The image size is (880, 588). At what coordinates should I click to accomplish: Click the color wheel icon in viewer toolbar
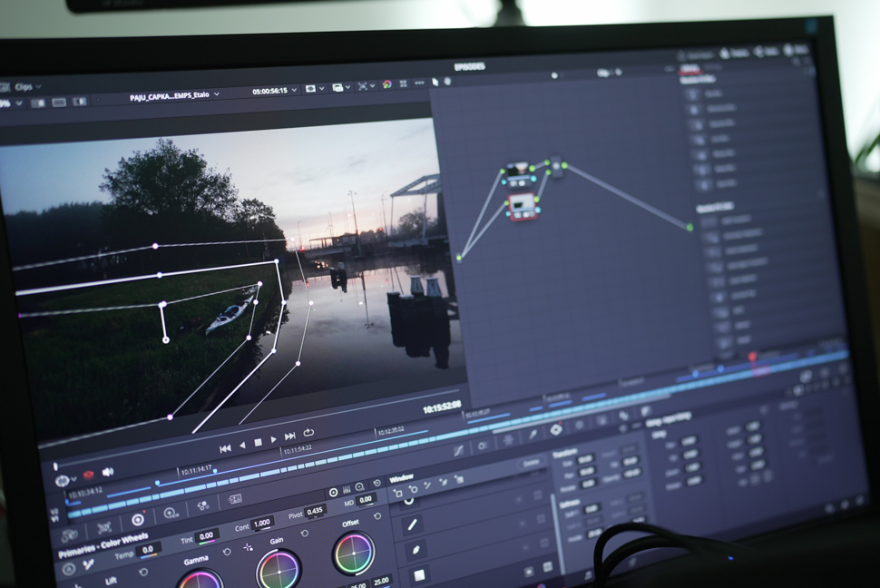386,84
